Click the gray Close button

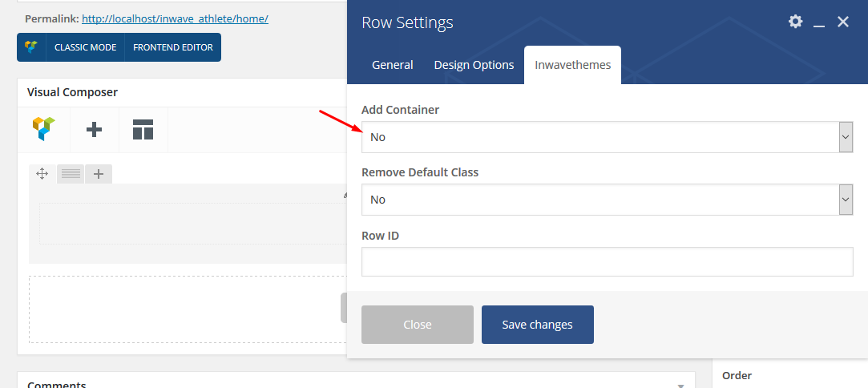pos(418,325)
